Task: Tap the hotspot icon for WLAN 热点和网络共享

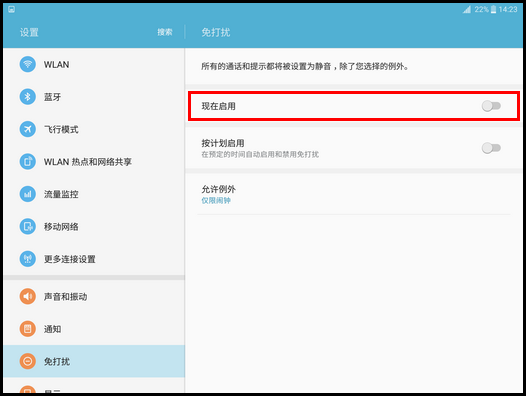Action: (28, 162)
